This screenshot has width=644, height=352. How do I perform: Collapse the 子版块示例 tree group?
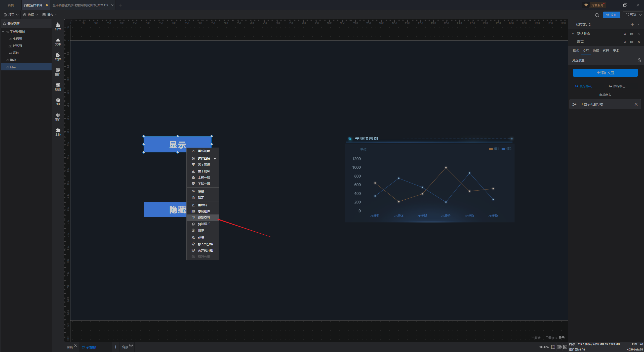pyautogui.click(x=3, y=32)
